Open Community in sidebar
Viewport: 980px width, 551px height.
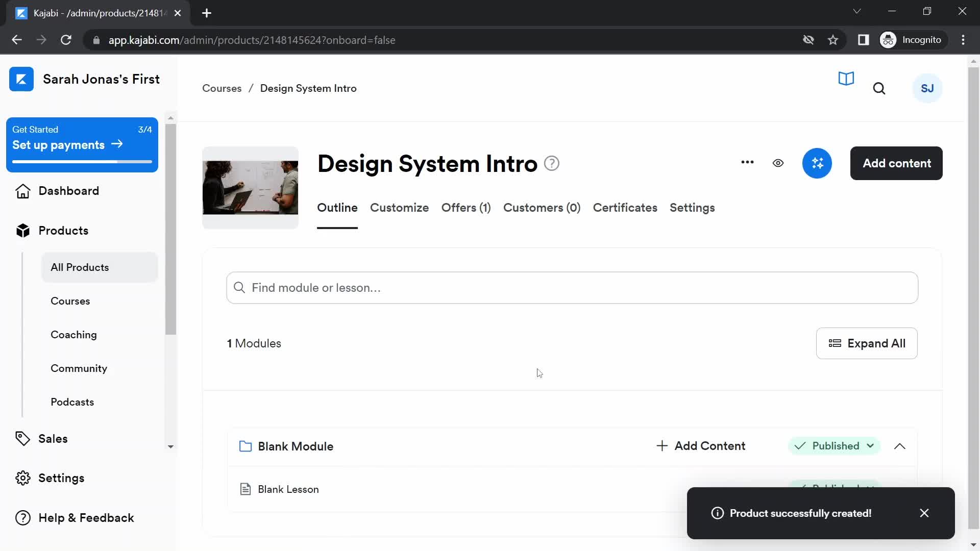coord(79,368)
